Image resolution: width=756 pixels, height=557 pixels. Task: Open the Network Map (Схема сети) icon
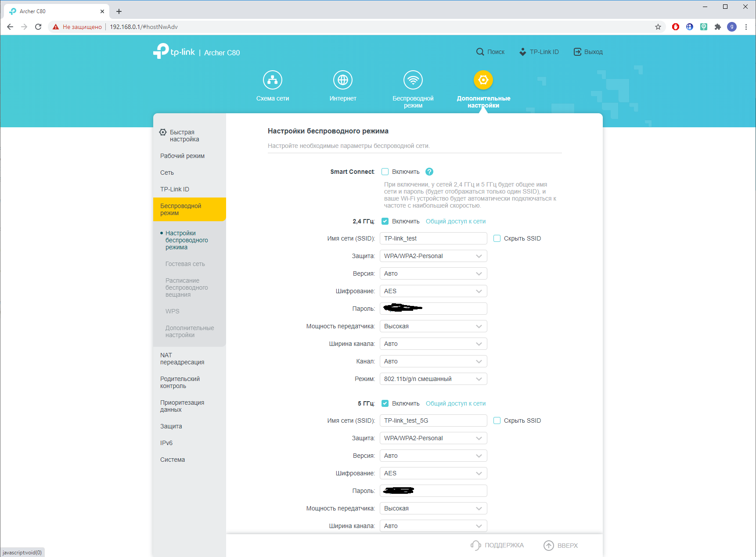pyautogui.click(x=273, y=80)
